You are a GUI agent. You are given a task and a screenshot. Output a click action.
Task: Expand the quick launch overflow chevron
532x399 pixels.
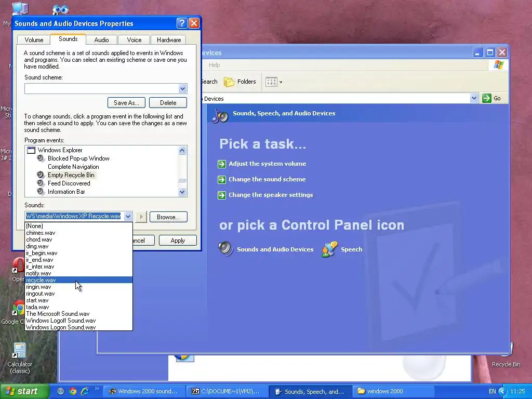point(97,389)
